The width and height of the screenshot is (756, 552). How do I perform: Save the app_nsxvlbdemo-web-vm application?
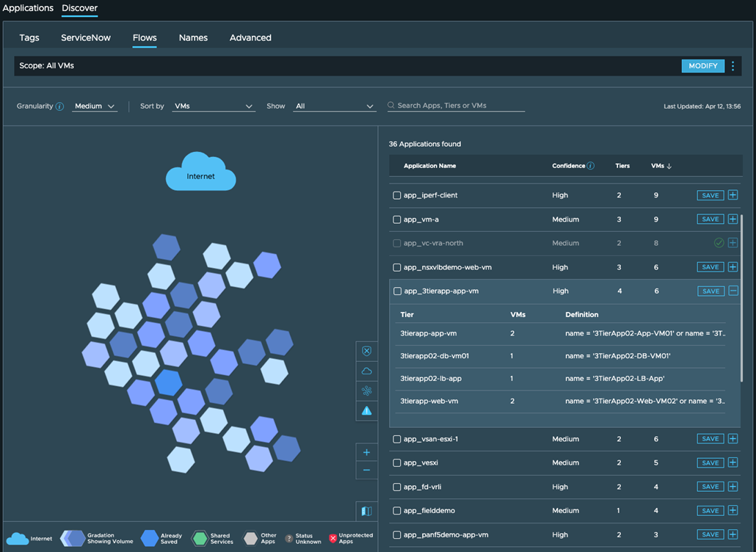tap(710, 267)
